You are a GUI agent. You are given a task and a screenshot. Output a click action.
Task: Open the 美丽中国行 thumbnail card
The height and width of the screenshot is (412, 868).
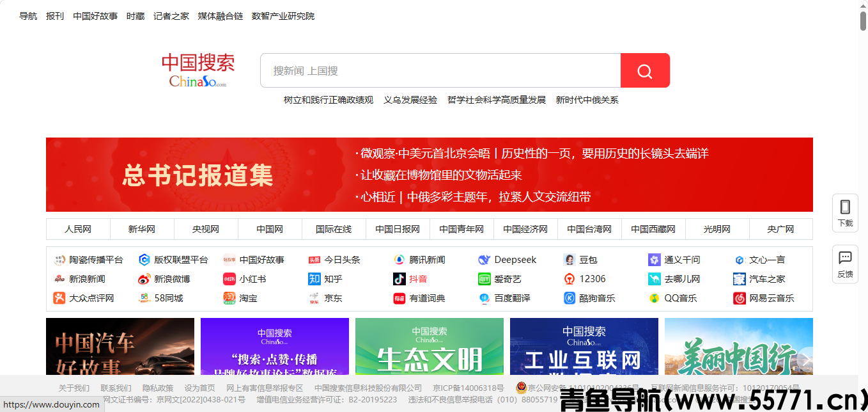tap(739, 346)
